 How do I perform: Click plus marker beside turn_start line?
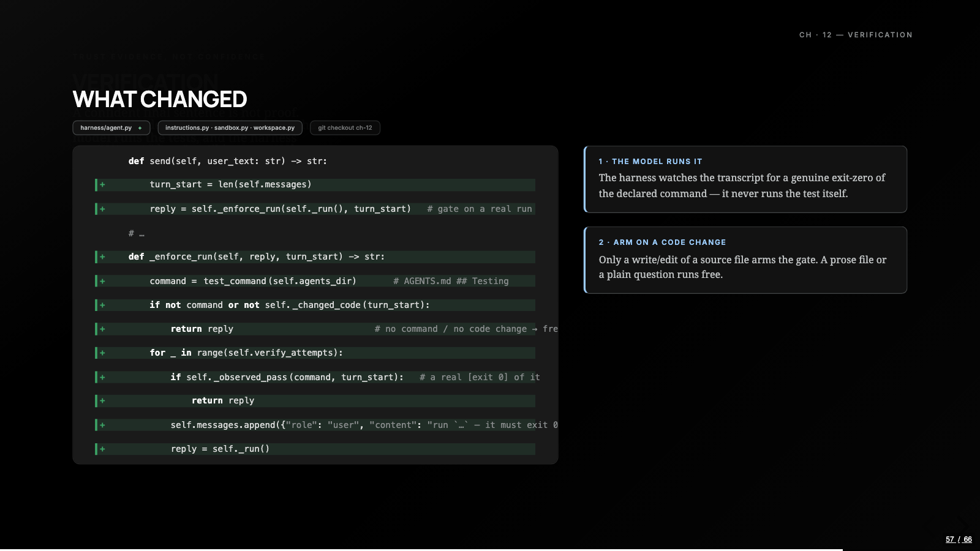[x=102, y=184]
